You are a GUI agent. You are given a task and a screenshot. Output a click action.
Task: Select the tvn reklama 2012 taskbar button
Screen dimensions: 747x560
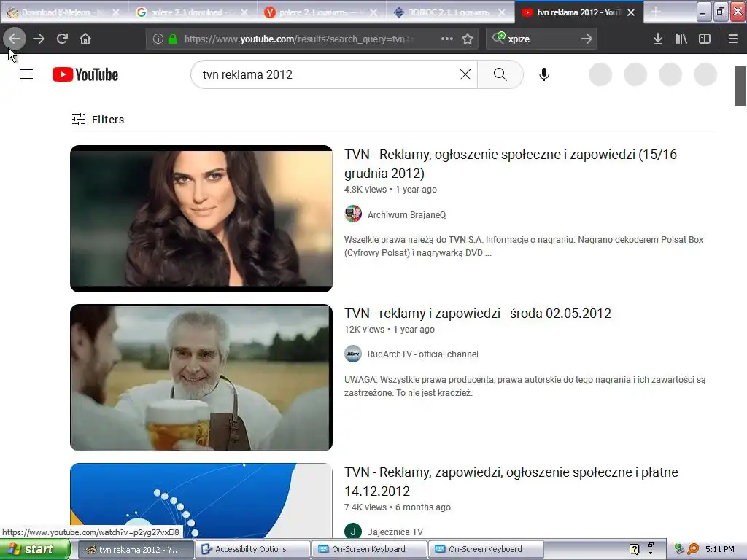135,549
